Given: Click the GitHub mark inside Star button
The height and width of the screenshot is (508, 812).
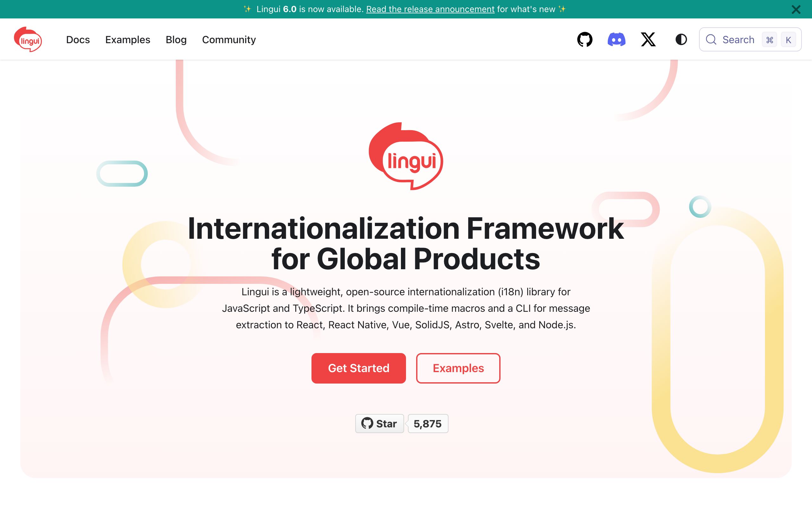Looking at the screenshot, I should pyautogui.click(x=367, y=423).
